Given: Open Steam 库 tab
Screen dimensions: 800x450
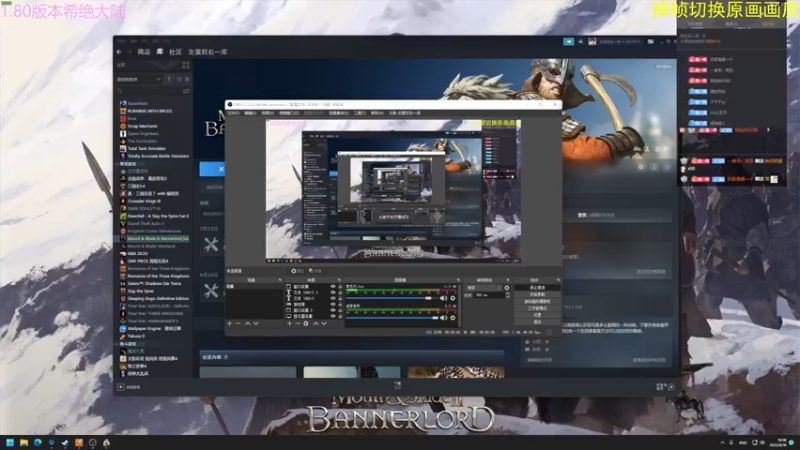Looking at the screenshot, I should pyautogui.click(x=160, y=52).
